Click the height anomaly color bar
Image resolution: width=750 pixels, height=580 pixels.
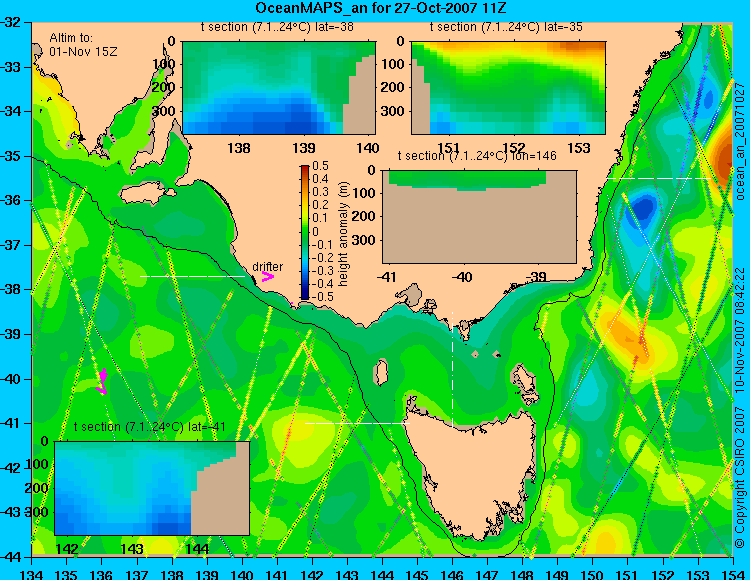(x=305, y=232)
